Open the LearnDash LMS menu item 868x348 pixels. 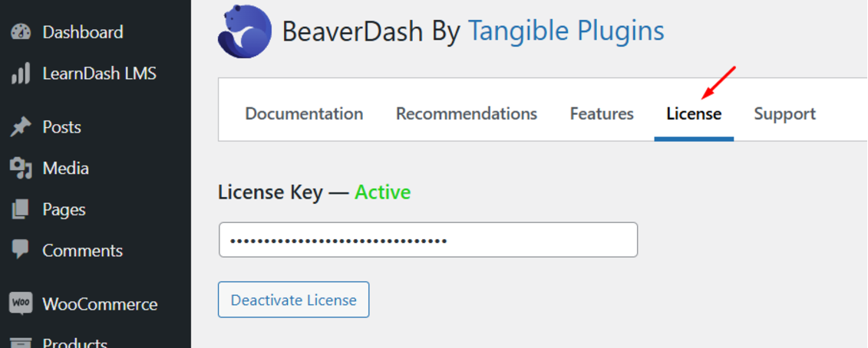99,74
